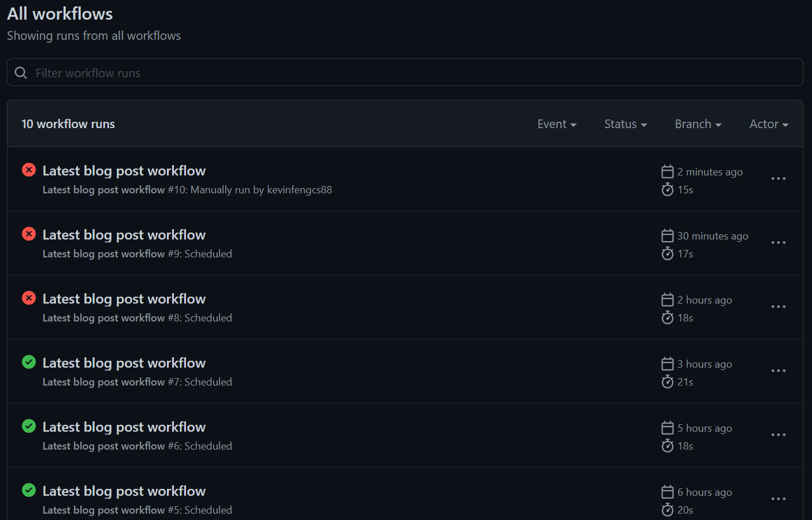Image resolution: width=812 pixels, height=520 pixels.
Task: Click the calendar icon beside '30 minutes ago'
Action: click(x=668, y=235)
